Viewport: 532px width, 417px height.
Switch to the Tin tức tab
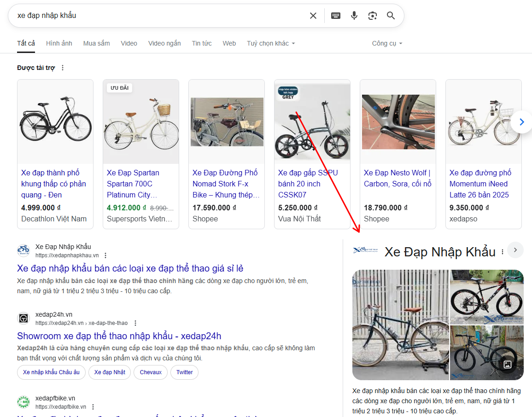tap(202, 43)
